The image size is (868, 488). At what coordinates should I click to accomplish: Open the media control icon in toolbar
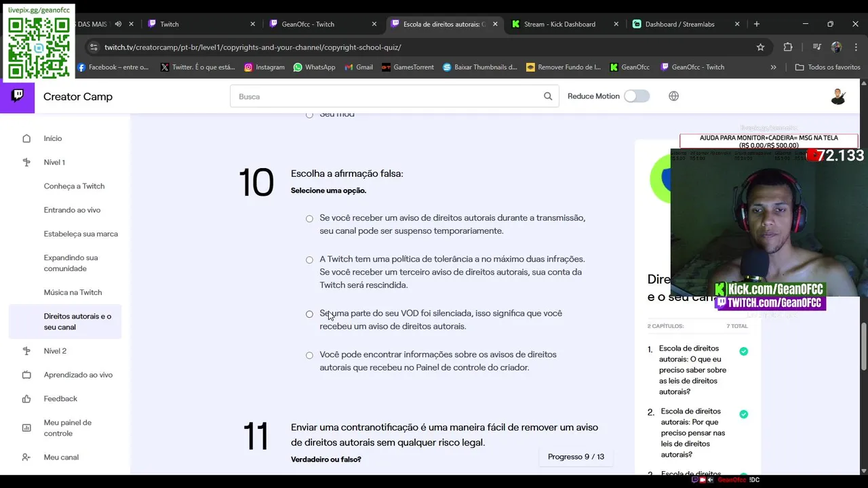coord(816,47)
